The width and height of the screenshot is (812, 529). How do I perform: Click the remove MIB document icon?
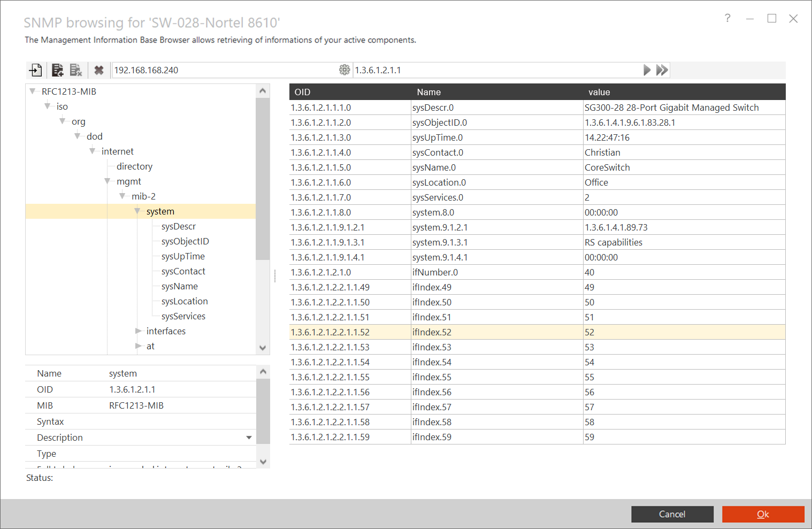pos(75,70)
